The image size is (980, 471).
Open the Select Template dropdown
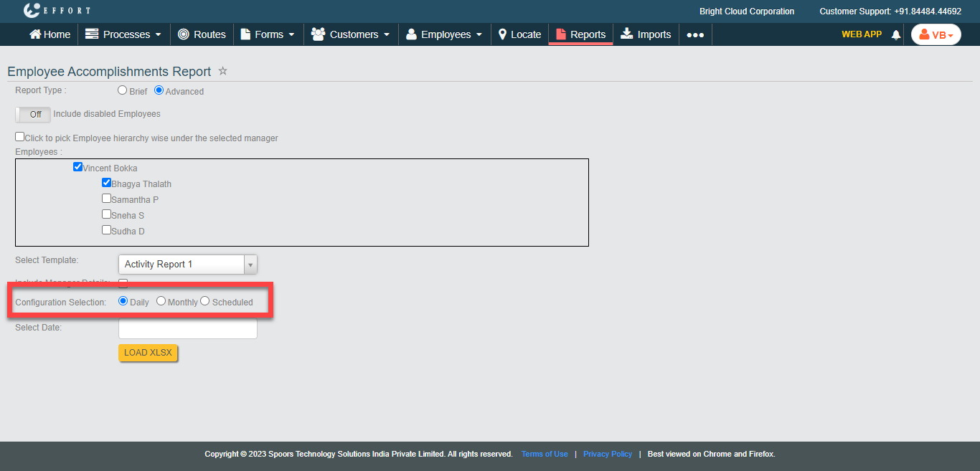click(x=187, y=265)
